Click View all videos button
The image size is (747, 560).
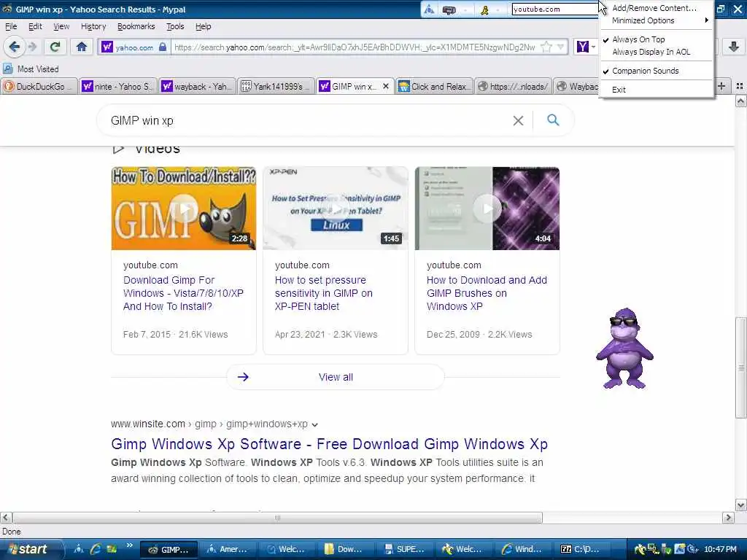[x=336, y=377]
